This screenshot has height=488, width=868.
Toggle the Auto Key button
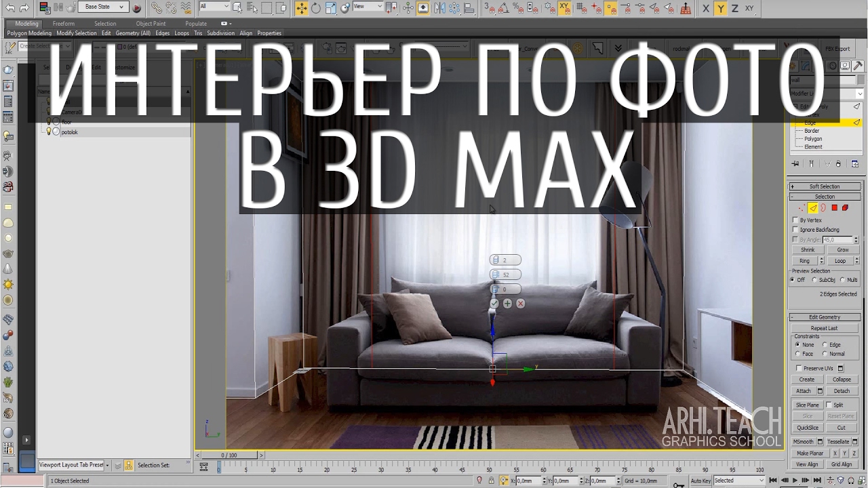pos(701,481)
